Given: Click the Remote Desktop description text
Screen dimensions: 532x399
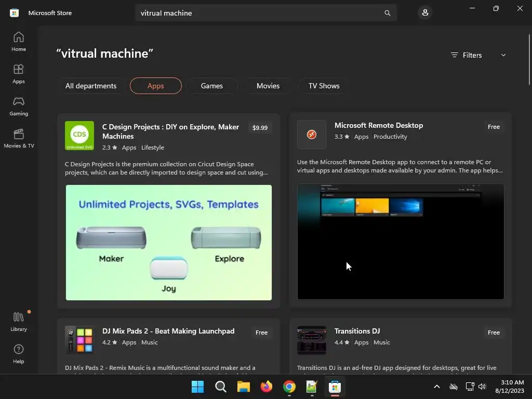Looking at the screenshot, I should click(400, 166).
